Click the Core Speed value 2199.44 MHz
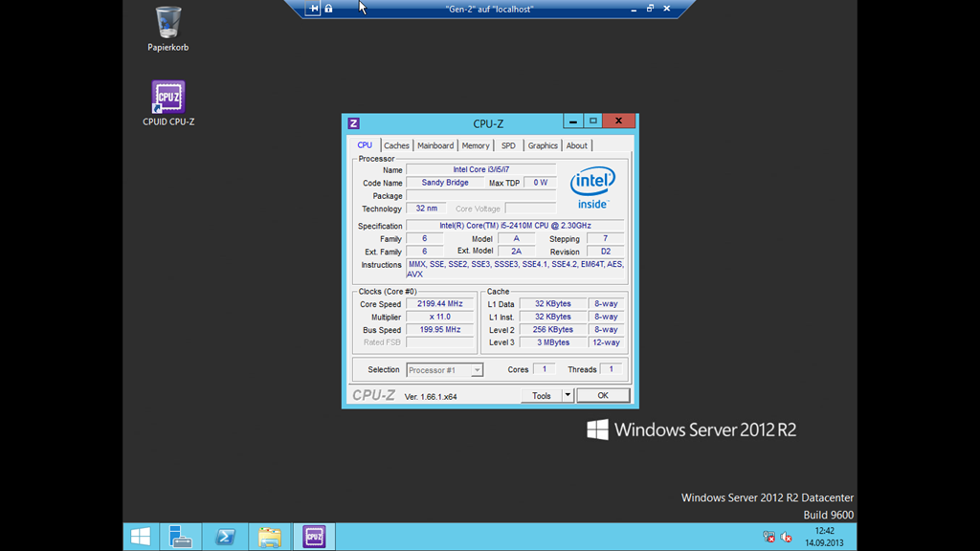The width and height of the screenshot is (980, 551). [440, 303]
